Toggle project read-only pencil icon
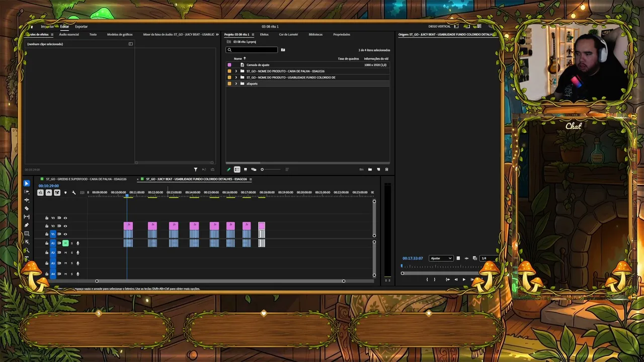 point(228,169)
